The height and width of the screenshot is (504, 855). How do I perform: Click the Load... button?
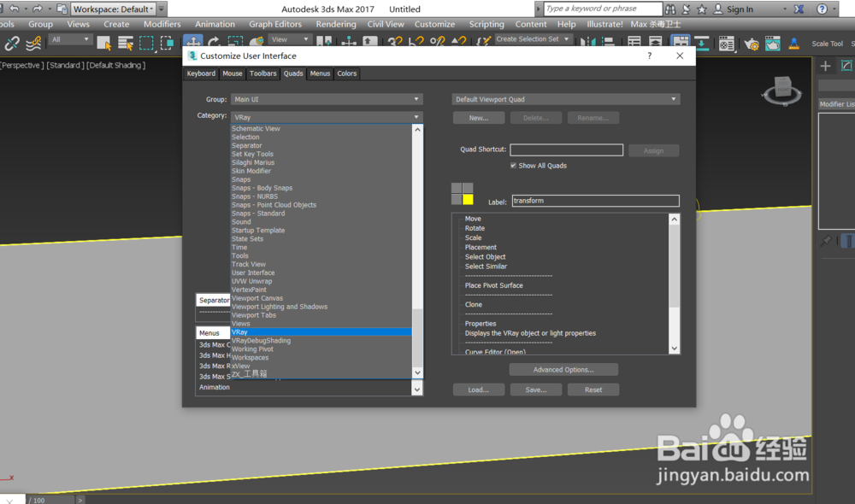tap(478, 390)
